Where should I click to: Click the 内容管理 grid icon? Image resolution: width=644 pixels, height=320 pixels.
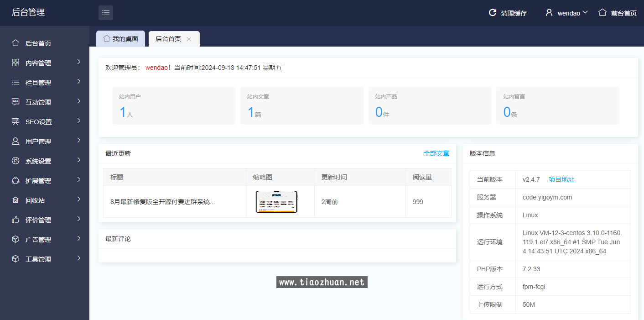coord(16,63)
